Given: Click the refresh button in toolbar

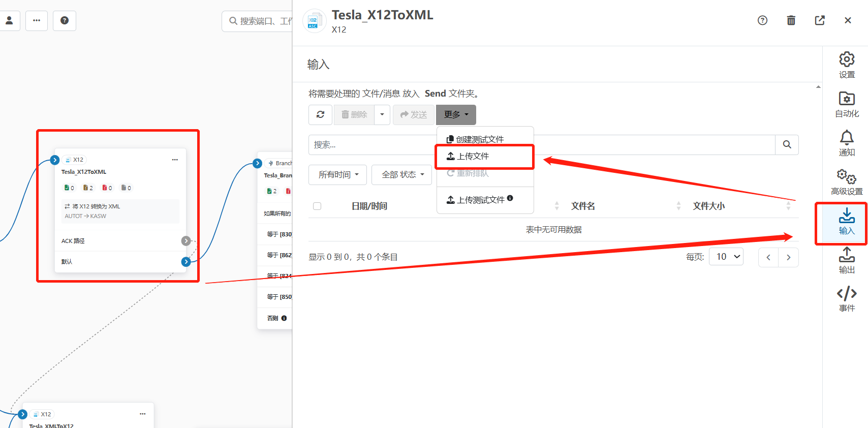Looking at the screenshot, I should [320, 115].
